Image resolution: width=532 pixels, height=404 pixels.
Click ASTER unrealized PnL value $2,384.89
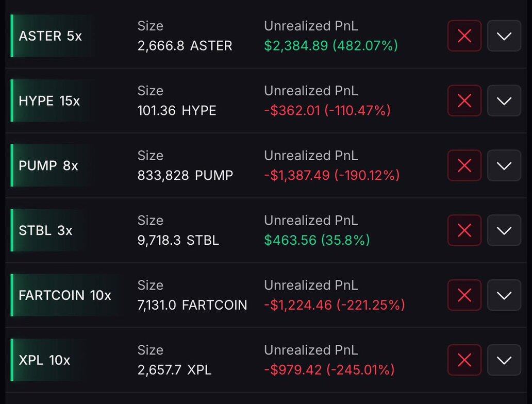(x=296, y=46)
